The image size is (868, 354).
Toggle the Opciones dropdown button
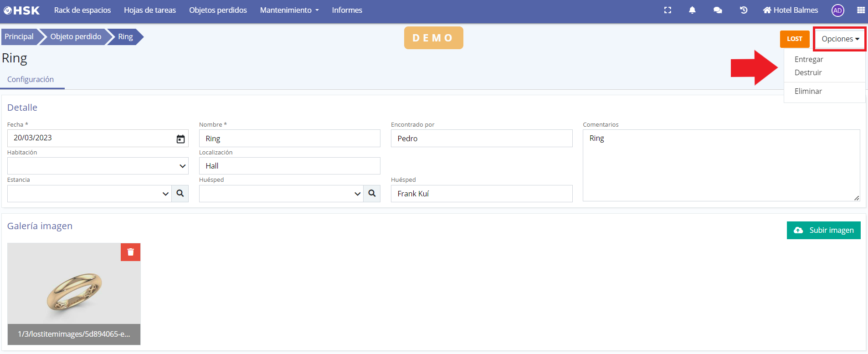point(840,39)
